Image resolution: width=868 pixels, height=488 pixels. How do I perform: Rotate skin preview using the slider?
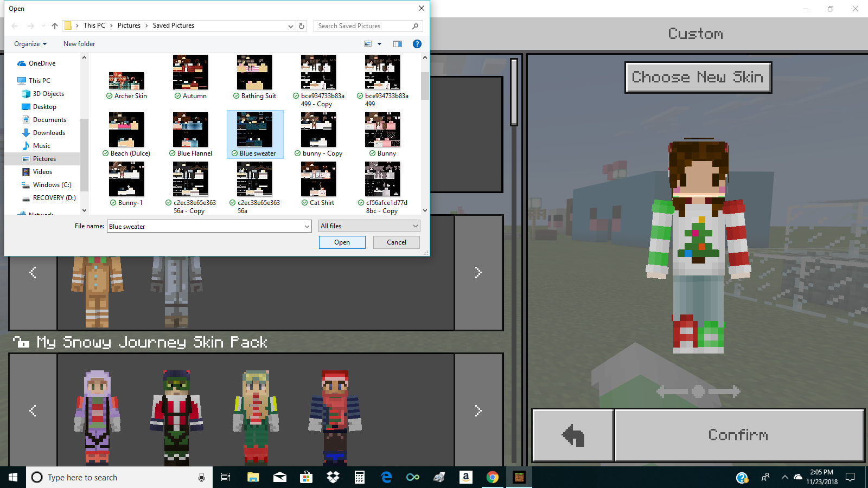698,391
